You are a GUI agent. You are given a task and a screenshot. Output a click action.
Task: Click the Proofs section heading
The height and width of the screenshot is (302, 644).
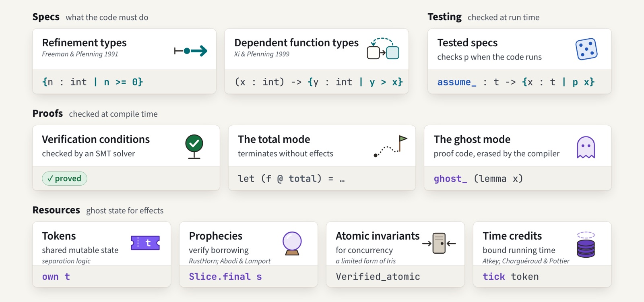click(x=47, y=114)
